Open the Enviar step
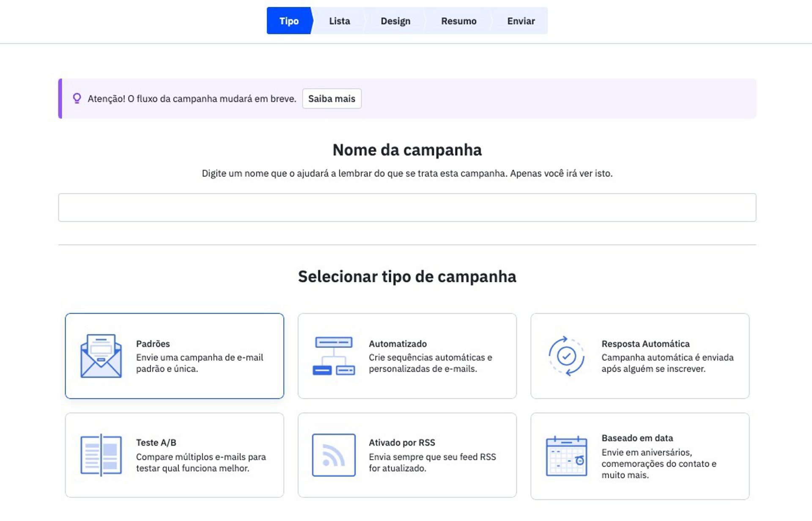812x521 pixels. 521,21
